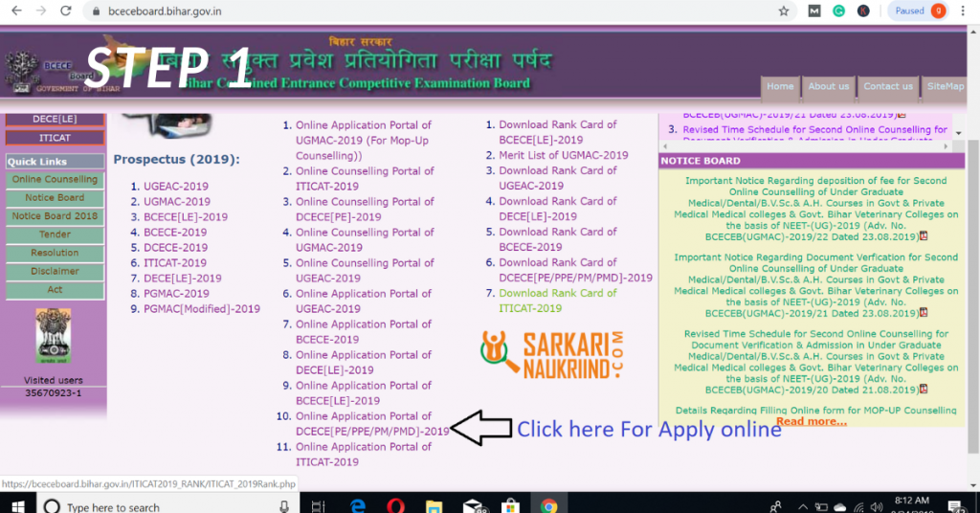Open Online Application Portal of DECE[LE]-2019
Viewport: 980px width, 513px height.
(x=363, y=362)
